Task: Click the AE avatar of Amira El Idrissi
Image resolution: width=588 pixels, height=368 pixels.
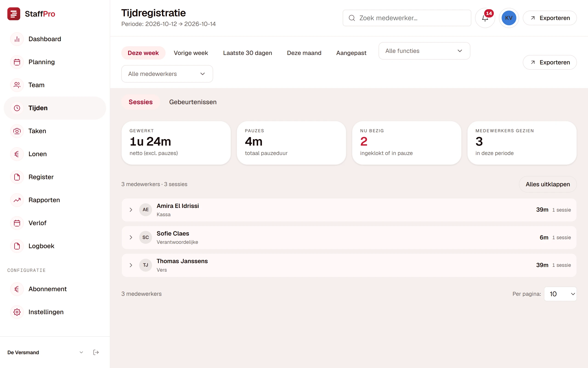Action: pyautogui.click(x=146, y=210)
